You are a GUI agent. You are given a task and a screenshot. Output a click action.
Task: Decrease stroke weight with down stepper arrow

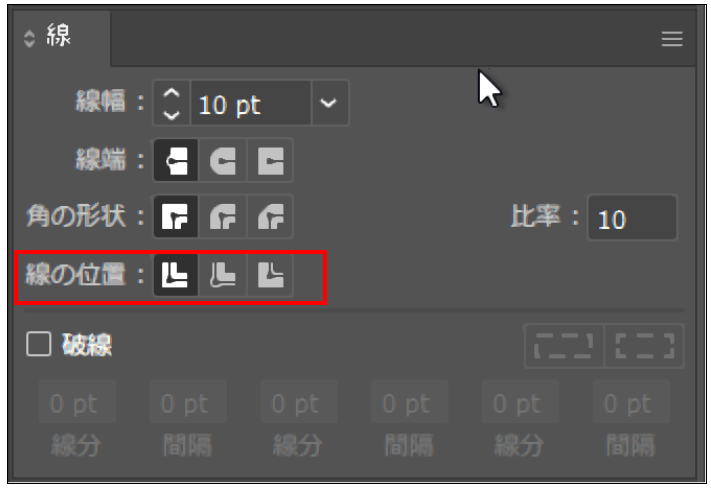click(x=171, y=114)
